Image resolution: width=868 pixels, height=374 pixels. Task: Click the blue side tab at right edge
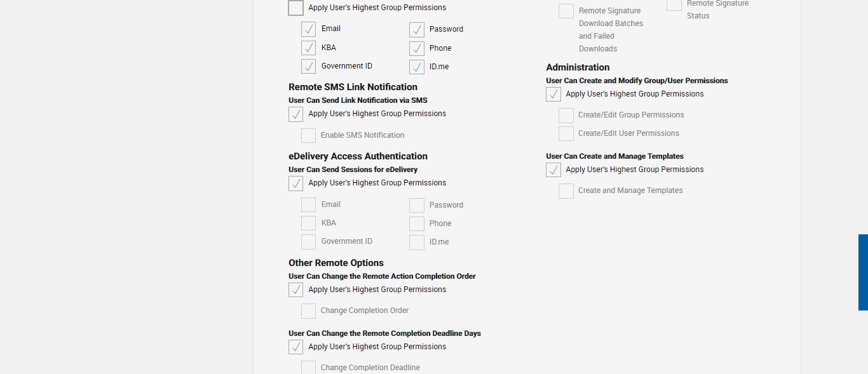click(x=863, y=272)
